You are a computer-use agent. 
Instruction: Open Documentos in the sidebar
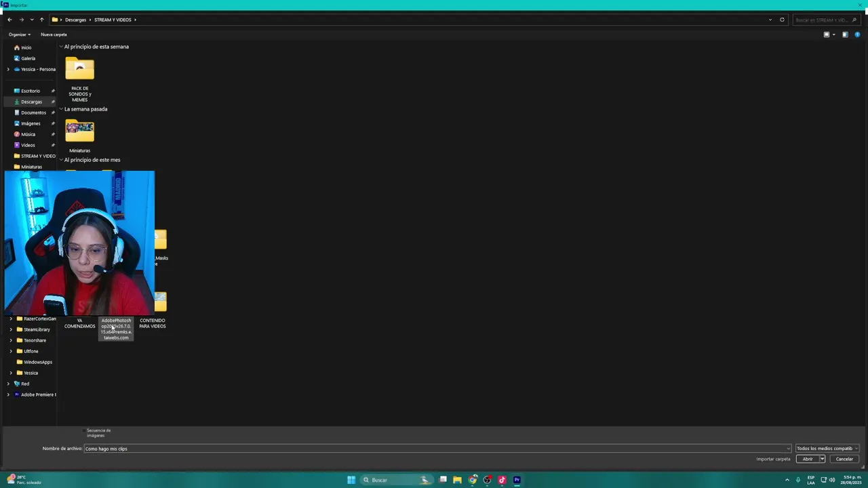pos(33,113)
